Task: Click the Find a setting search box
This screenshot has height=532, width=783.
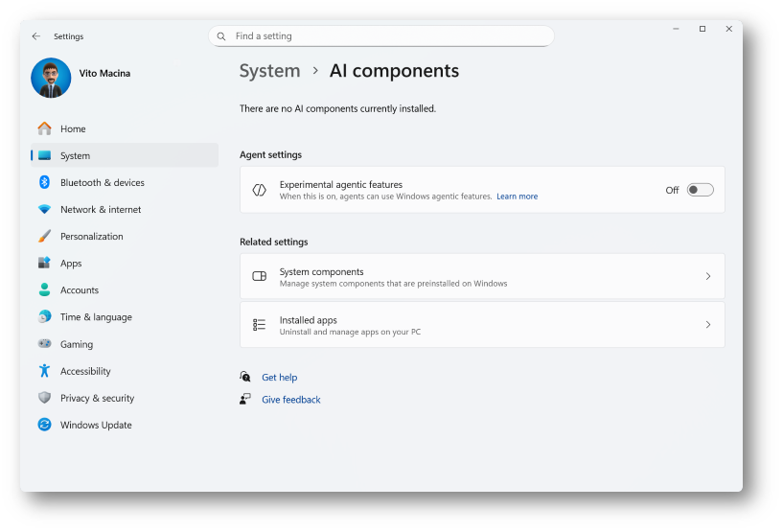Action: [381, 36]
